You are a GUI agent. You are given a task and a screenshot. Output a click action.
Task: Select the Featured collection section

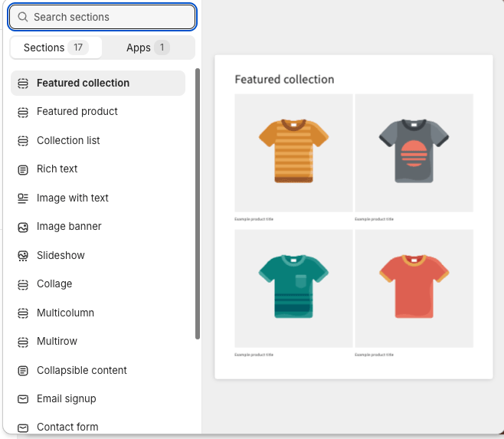[x=98, y=83]
